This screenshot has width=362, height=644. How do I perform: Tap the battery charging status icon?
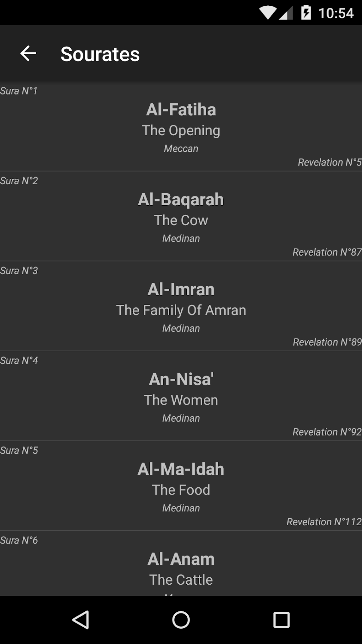pos(306,13)
